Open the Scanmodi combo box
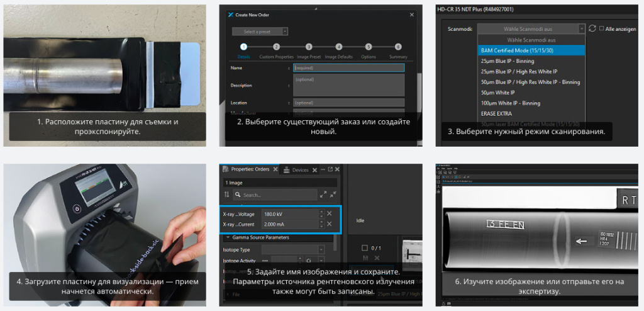Viewport: 644px width, 311px height. click(531, 29)
